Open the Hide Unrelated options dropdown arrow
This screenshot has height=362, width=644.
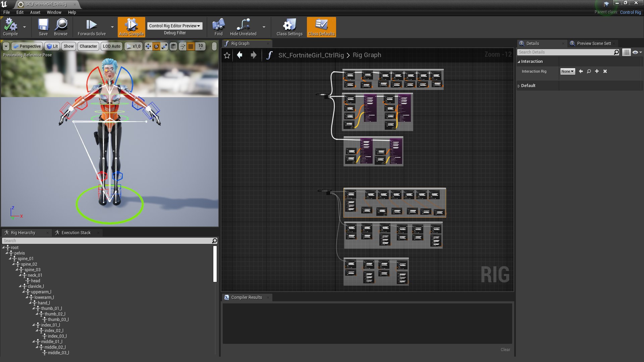click(x=264, y=27)
